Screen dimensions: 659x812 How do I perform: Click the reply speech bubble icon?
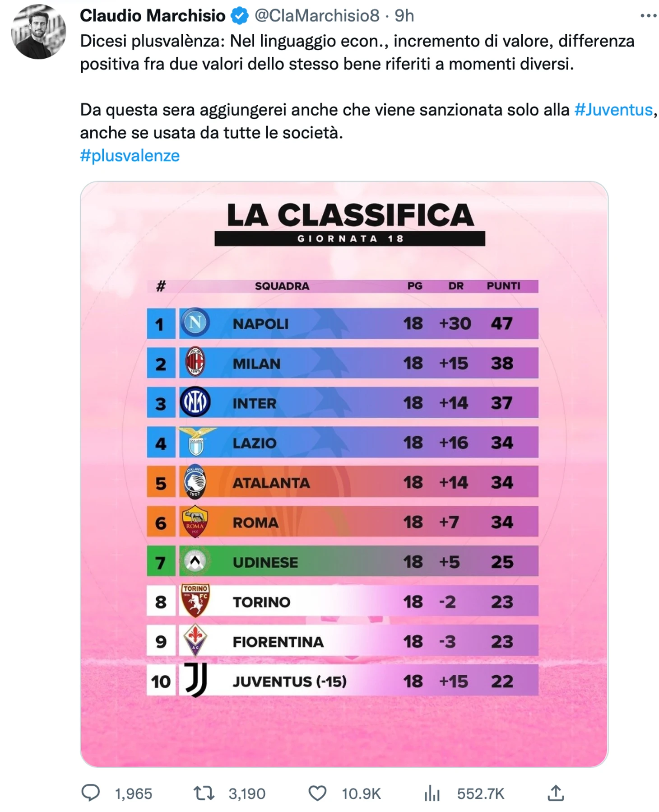click(x=90, y=793)
